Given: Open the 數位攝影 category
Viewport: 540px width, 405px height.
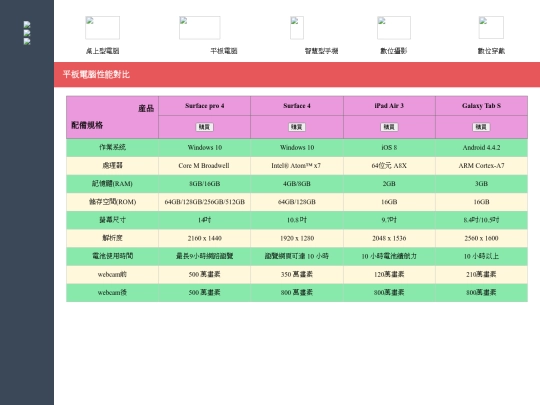Looking at the screenshot, I should (394, 51).
